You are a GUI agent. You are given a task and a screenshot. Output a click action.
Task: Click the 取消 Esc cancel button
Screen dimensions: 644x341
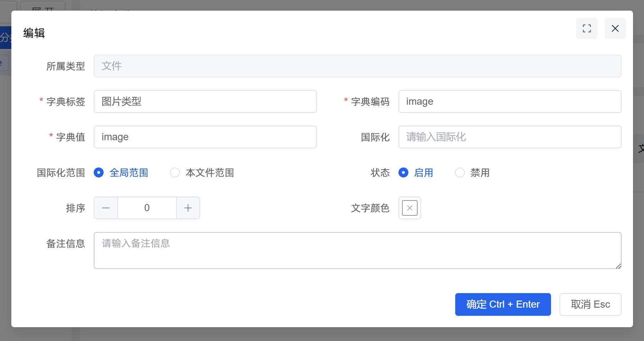[x=590, y=304]
